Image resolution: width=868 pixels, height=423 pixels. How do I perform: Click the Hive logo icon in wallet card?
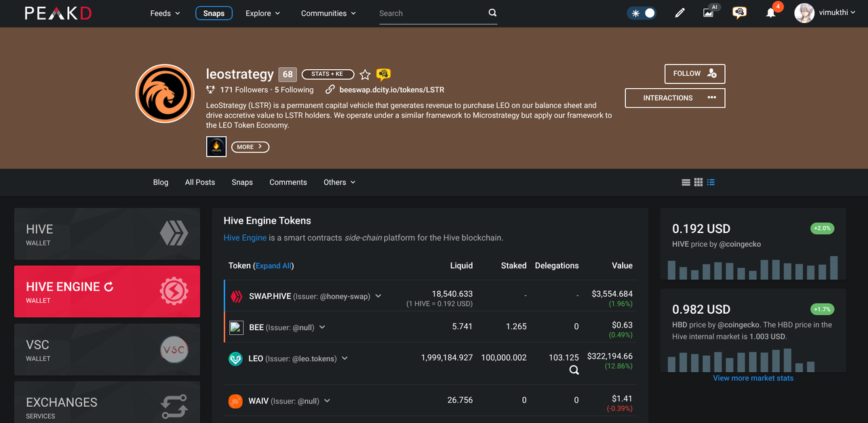(174, 233)
